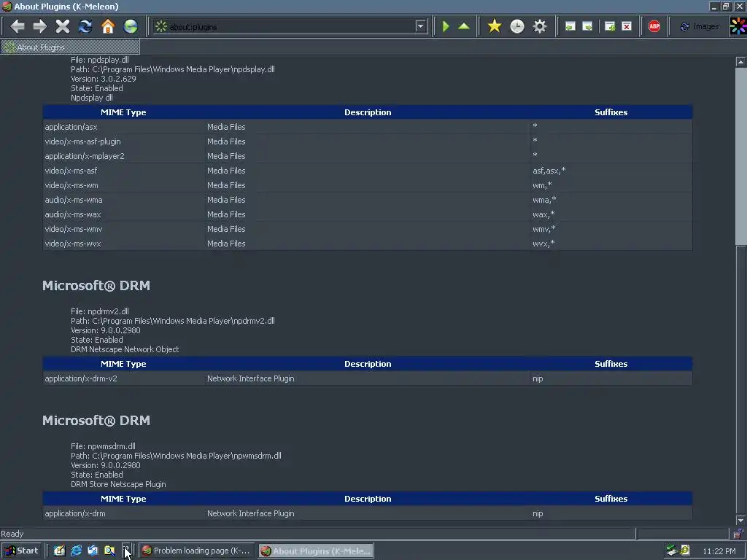Click the Version: 3.0.2.629 line
The width and height of the screenshot is (747, 560).
tap(104, 79)
